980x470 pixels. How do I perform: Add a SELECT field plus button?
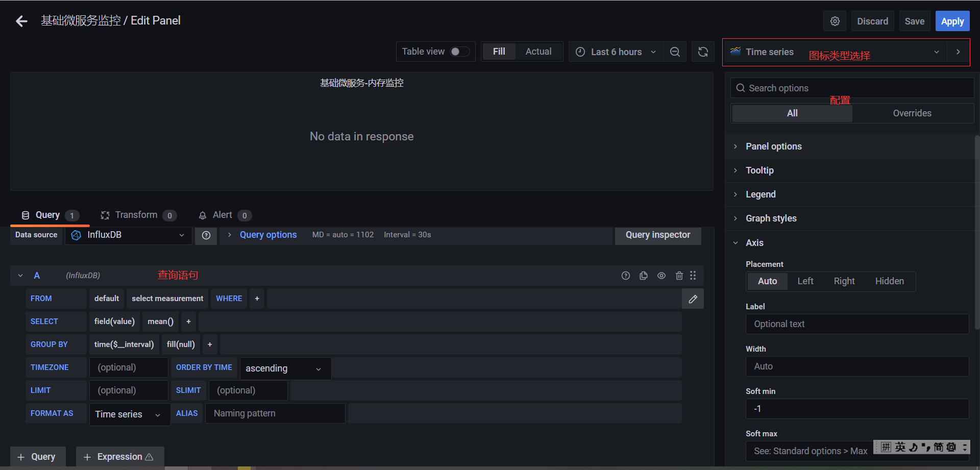click(x=189, y=321)
